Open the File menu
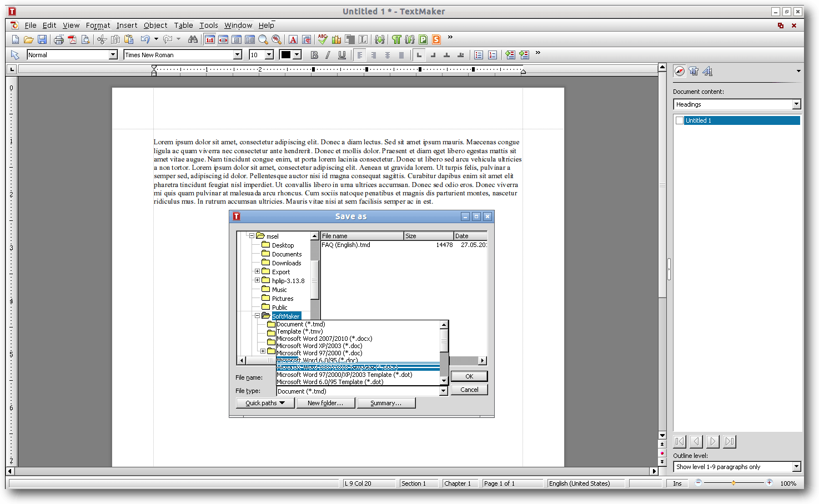 point(31,25)
